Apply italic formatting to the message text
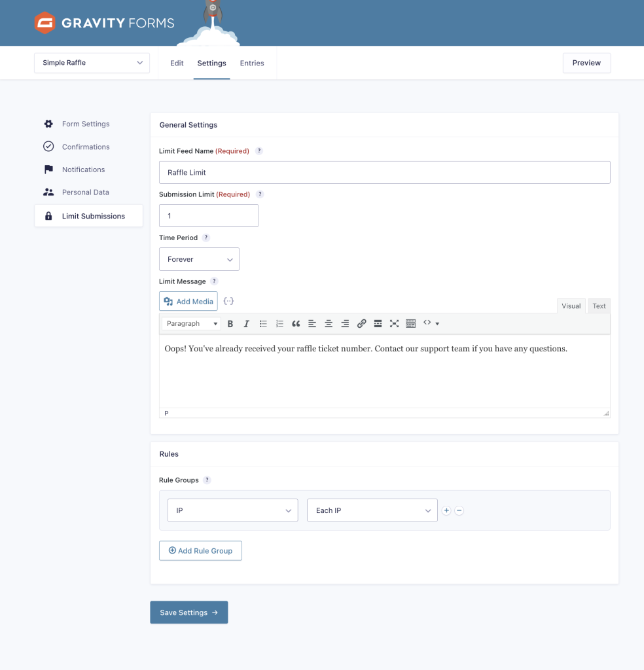 tap(247, 323)
